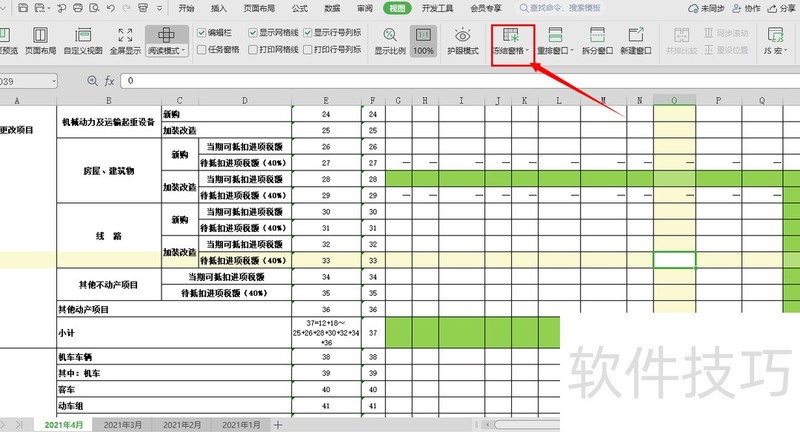Go to last sheet navigation arrow

coord(19,424)
